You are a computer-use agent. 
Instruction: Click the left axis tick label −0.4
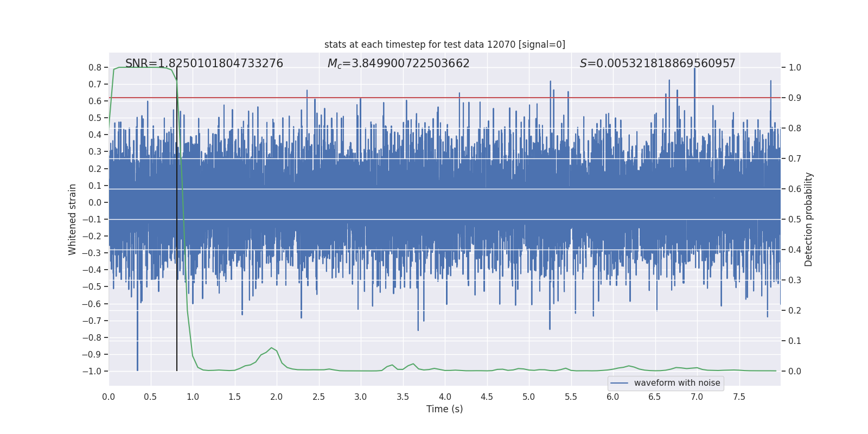coord(92,270)
